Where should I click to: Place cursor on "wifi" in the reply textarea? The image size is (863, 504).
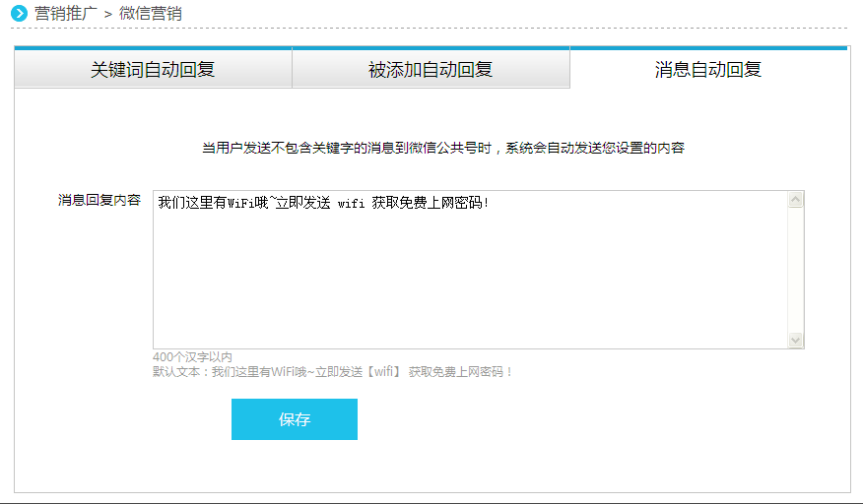point(351,204)
